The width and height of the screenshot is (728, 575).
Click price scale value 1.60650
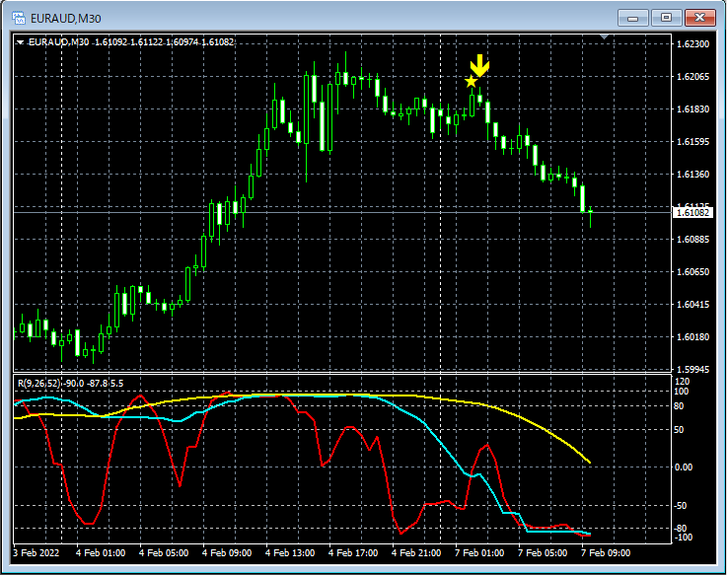coord(693,272)
